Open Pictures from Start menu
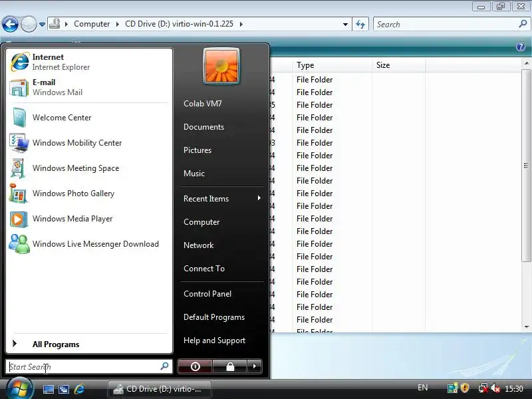 click(198, 150)
